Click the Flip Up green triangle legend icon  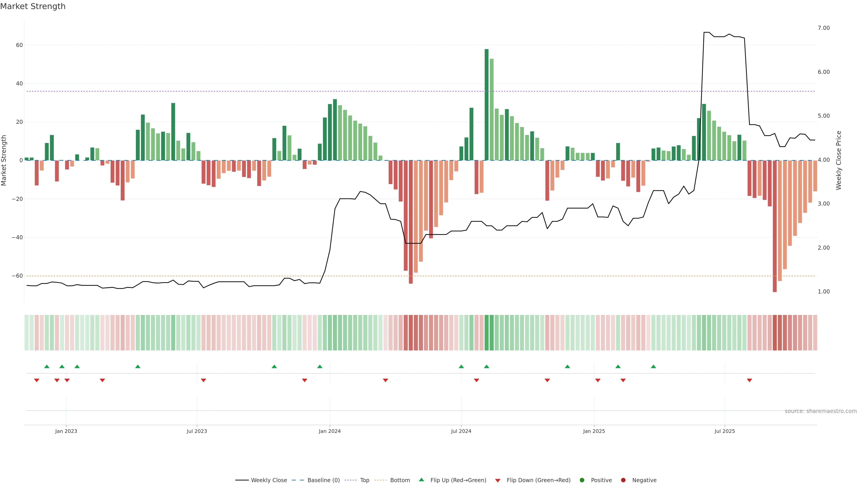click(421, 480)
